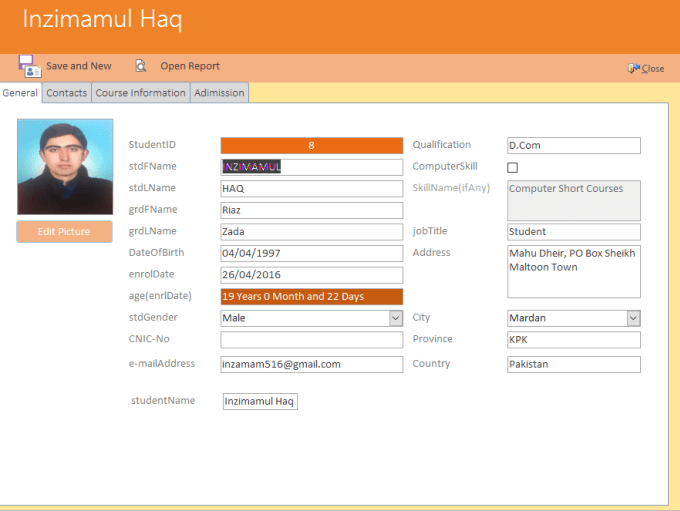Expand the stdGender dropdown arrow
This screenshot has height=511, width=680.
pos(396,318)
